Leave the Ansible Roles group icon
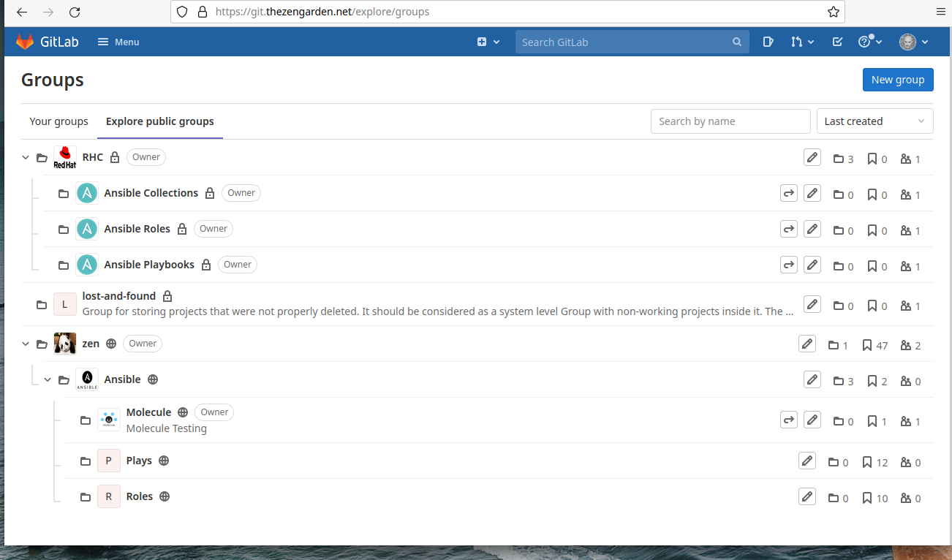Screen dimensions: 952x560 tap(789, 229)
